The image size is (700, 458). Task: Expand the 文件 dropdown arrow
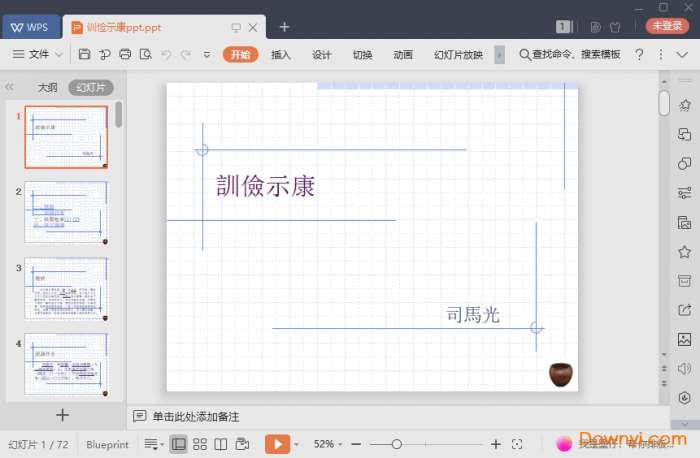point(59,55)
